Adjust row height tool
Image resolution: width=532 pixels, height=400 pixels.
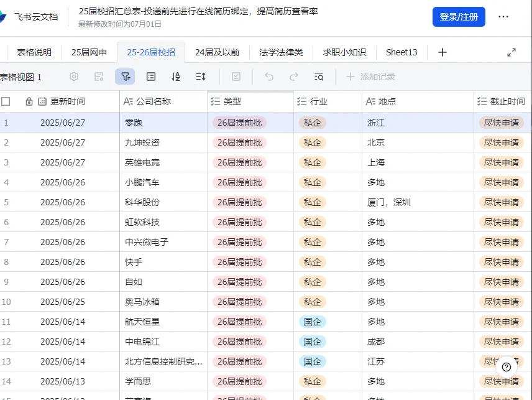point(201,77)
